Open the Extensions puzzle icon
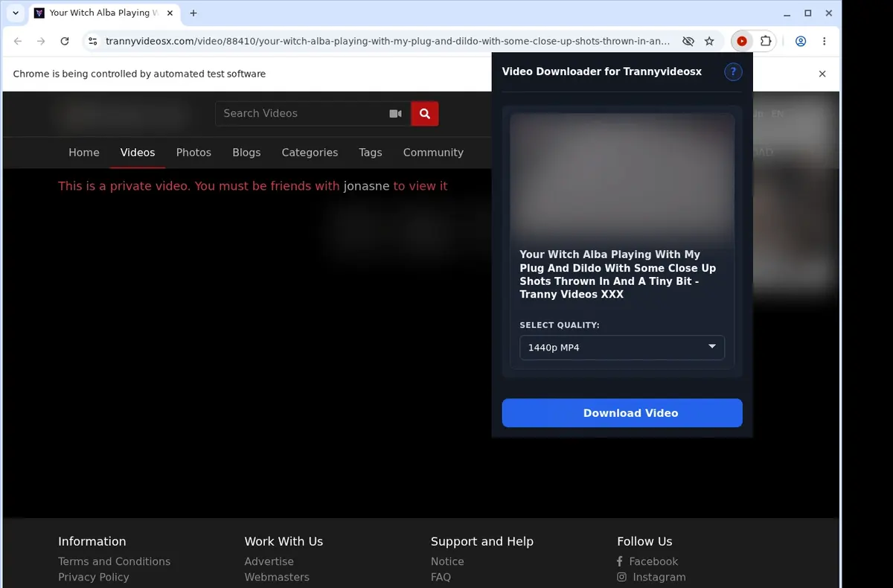The image size is (893, 588). [x=765, y=42]
